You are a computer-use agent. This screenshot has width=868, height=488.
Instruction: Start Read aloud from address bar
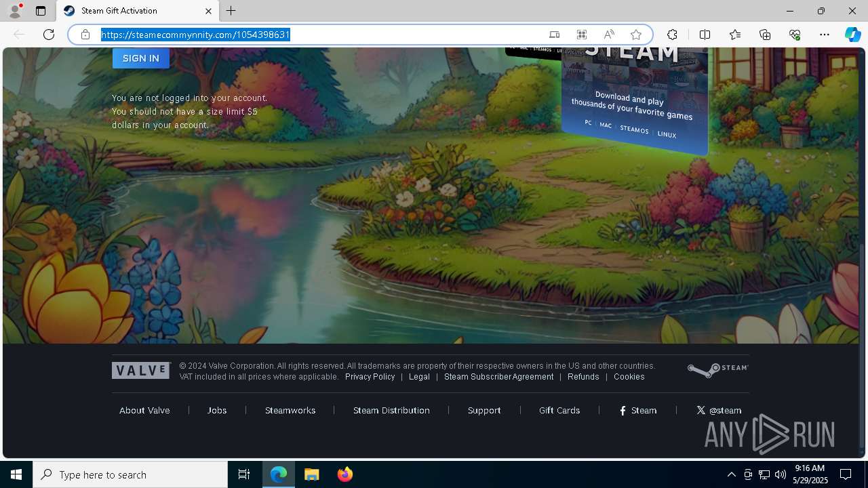tap(609, 35)
